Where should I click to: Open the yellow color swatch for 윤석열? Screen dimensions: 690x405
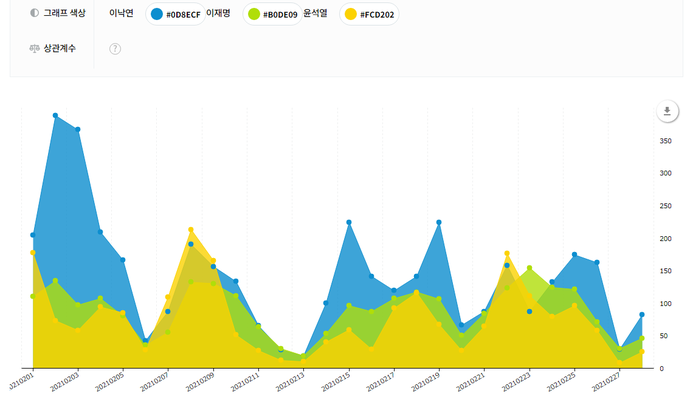coord(350,14)
